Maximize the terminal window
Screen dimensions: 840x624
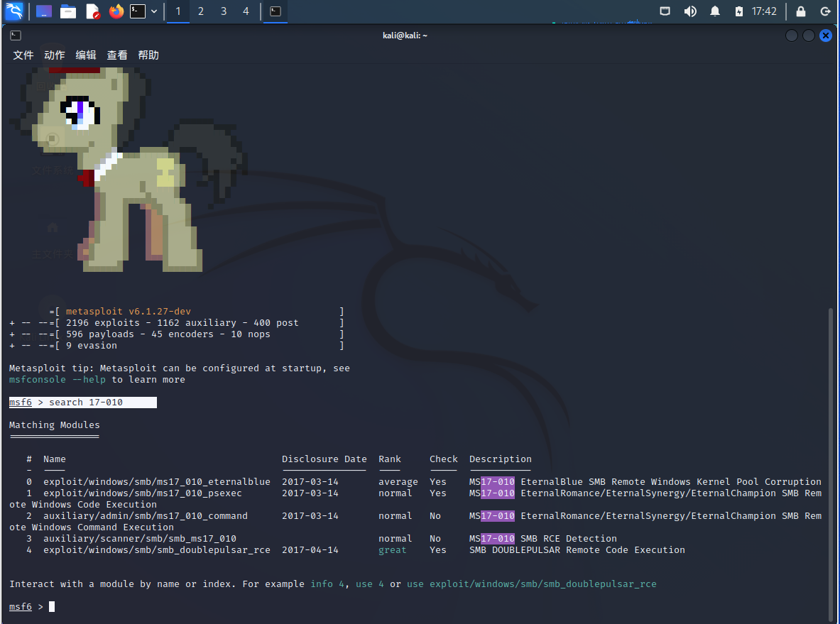tap(808, 35)
